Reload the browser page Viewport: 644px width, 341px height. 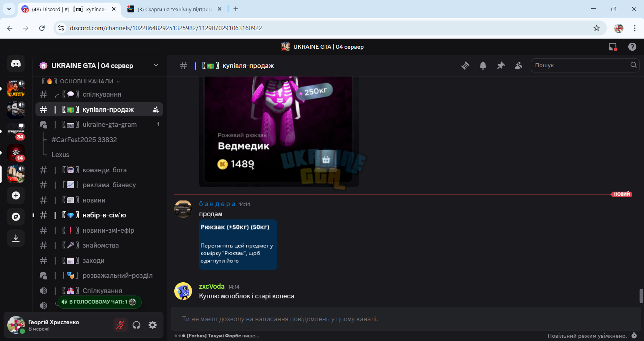(x=42, y=28)
